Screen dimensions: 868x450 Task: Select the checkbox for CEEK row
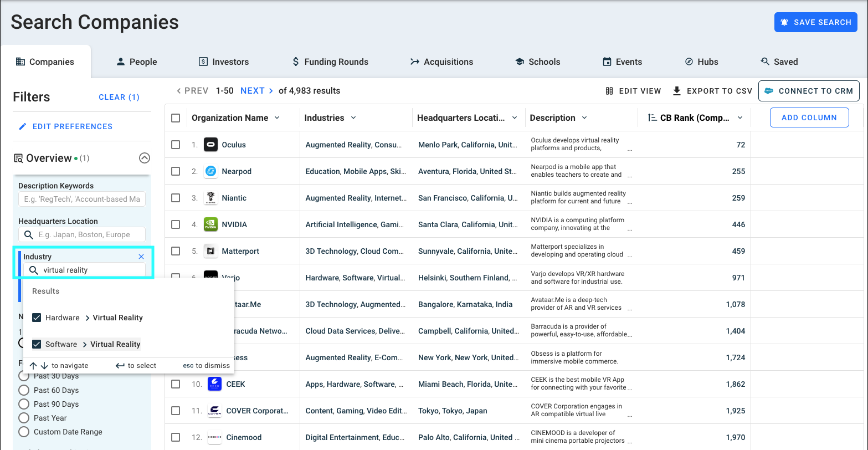[176, 384]
